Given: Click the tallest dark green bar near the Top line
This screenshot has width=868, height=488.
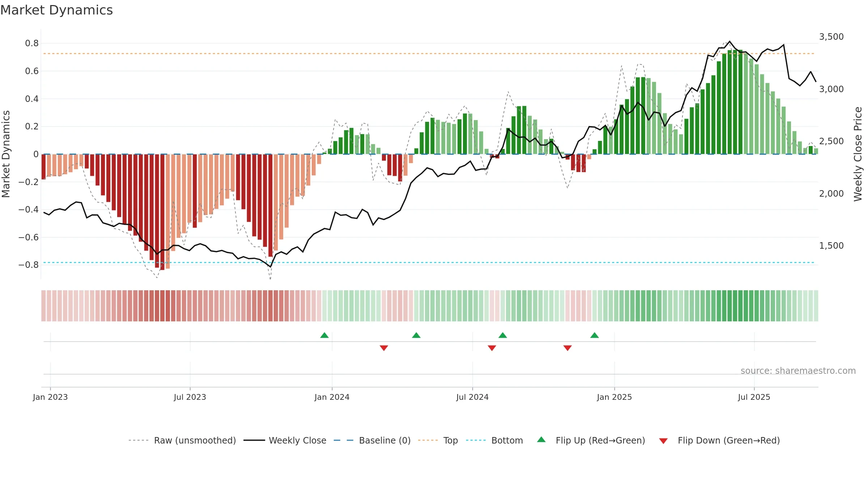Looking at the screenshot, I should click(x=740, y=102).
